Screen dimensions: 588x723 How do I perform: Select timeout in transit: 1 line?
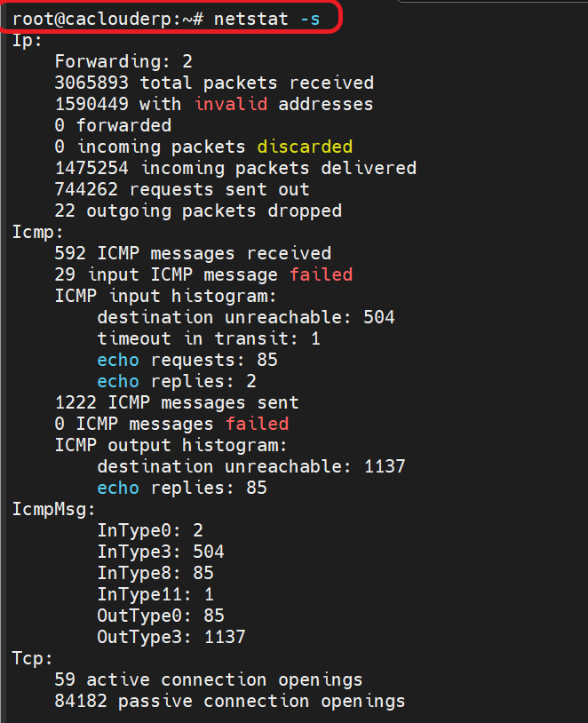[x=209, y=339]
